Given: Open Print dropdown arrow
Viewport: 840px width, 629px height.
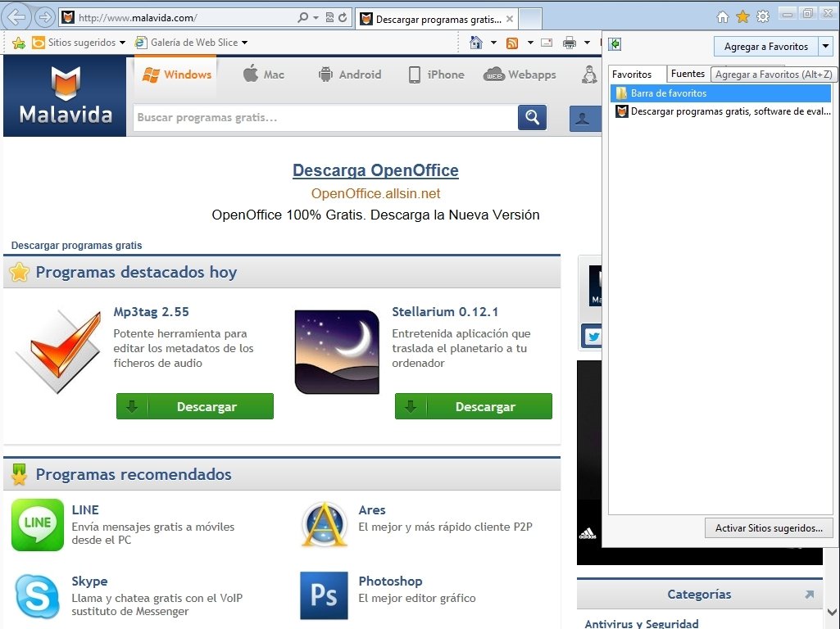Looking at the screenshot, I should (587, 43).
